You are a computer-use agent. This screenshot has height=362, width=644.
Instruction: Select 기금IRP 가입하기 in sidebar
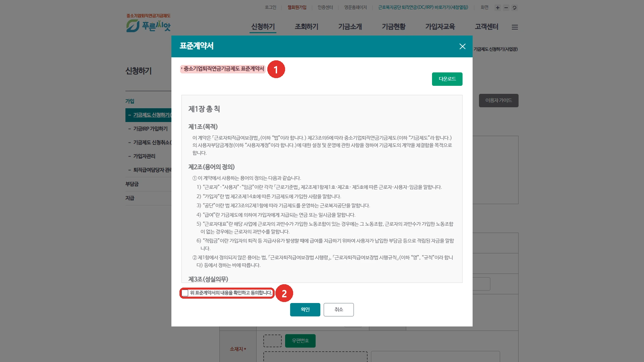[x=150, y=129]
